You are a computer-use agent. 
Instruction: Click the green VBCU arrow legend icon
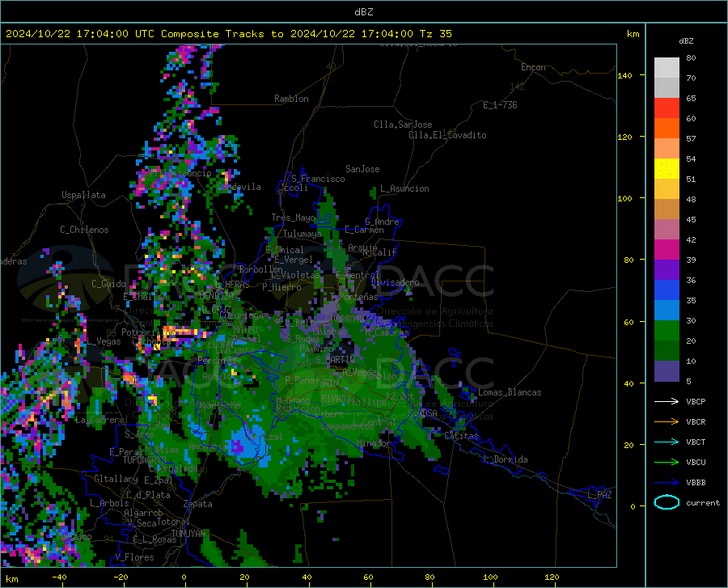[x=667, y=463]
